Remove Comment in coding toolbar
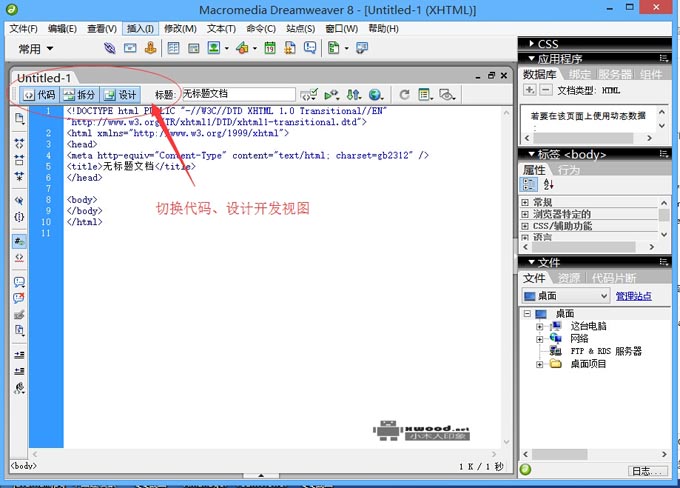Screen dimensions: 680x488 (19, 298)
